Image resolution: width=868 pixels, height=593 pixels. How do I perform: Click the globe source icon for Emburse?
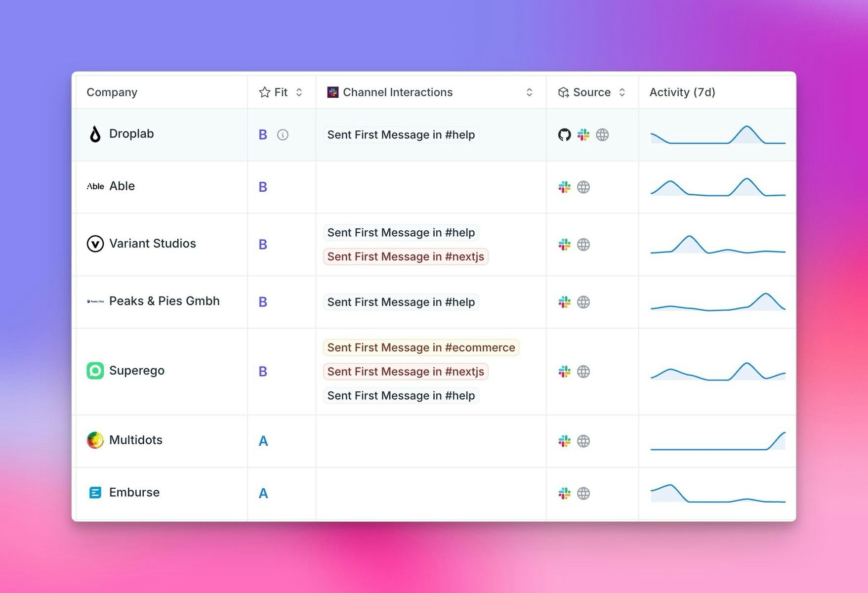583,493
